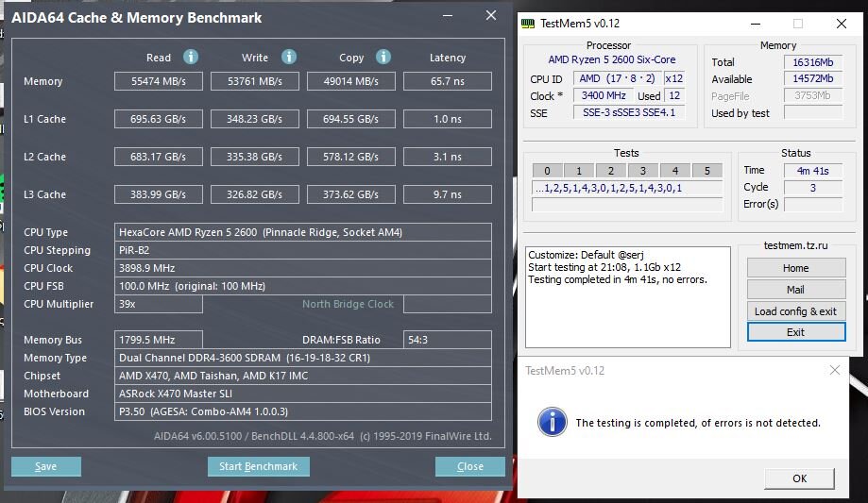Click the BIOS Version field P3.50
Screen dimensions: 868x503
(303, 411)
